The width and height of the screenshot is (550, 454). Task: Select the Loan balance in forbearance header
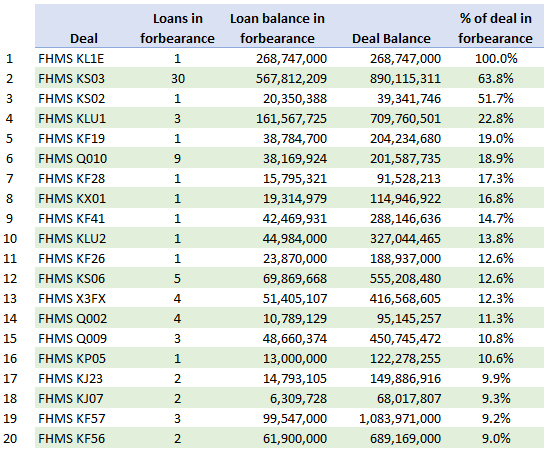(277, 28)
